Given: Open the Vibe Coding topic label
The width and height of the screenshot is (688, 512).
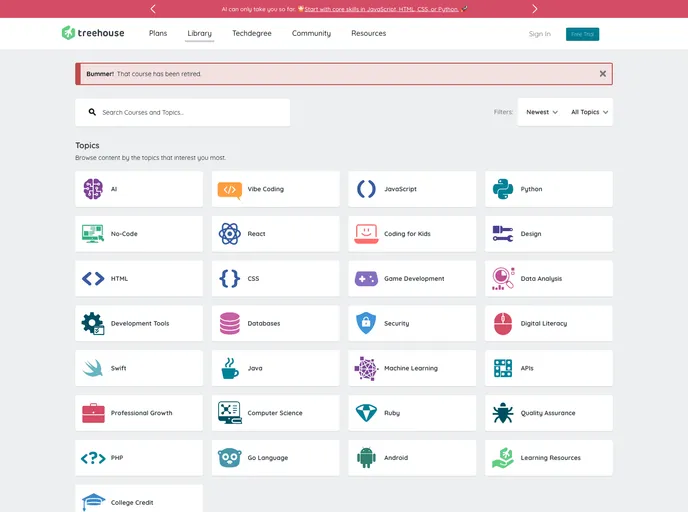Looking at the screenshot, I should pyautogui.click(x=265, y=189).
